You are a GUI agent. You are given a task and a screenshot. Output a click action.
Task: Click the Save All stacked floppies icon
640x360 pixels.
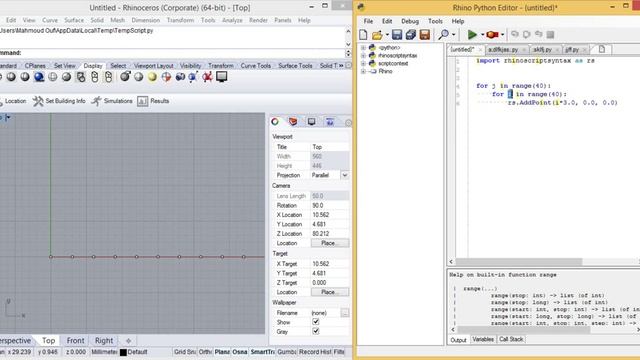411,35
